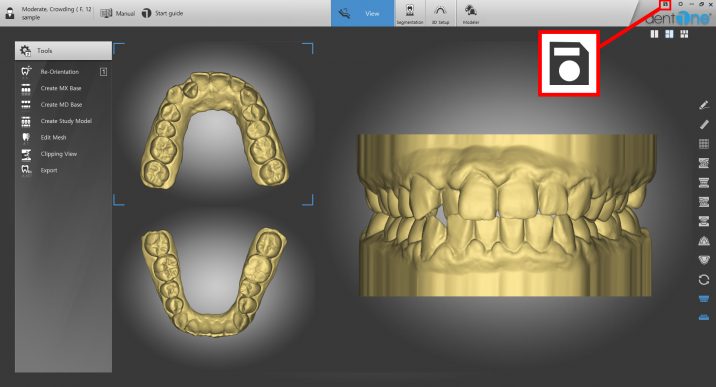716x387 pixels.
Task: Click the lower arch occlusal view panel
Action: 214,282
